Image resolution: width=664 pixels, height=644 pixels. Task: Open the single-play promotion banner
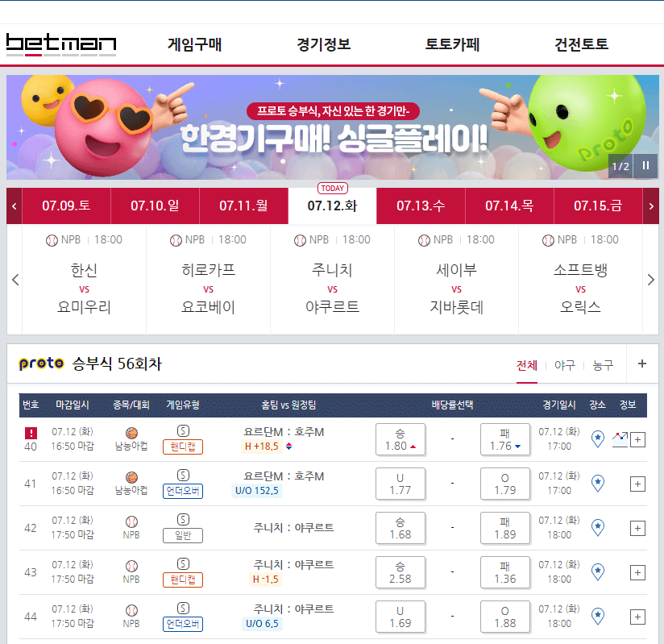point(333,127)
